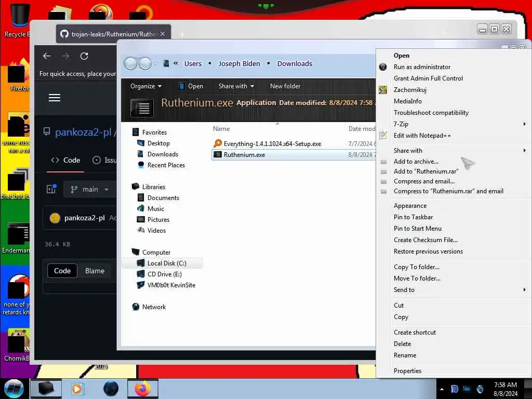This screenshot has height=399, width=532.
Task: Click the Documents library icon
Action: click(140, 197)
